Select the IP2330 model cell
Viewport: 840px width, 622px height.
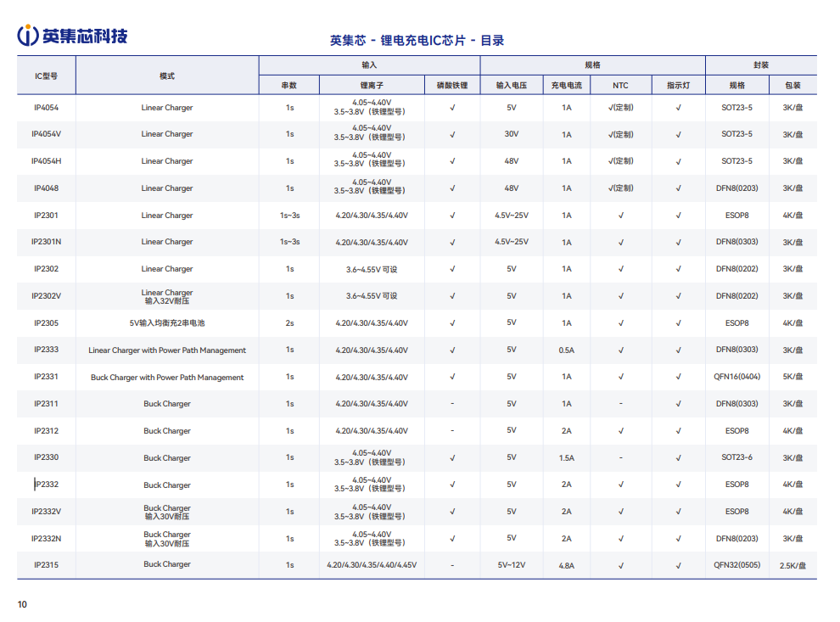[46, 457]
